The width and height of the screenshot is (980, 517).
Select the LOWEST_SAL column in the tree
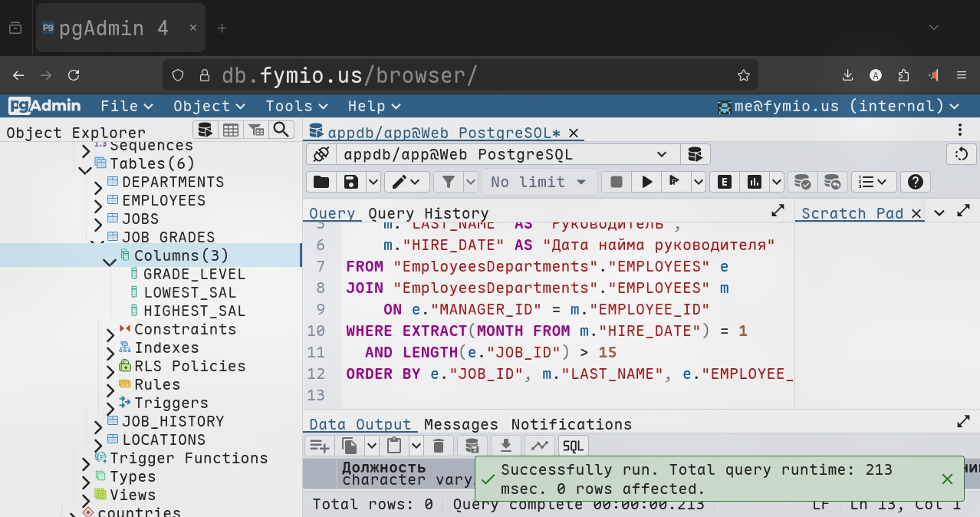(189, 292)
